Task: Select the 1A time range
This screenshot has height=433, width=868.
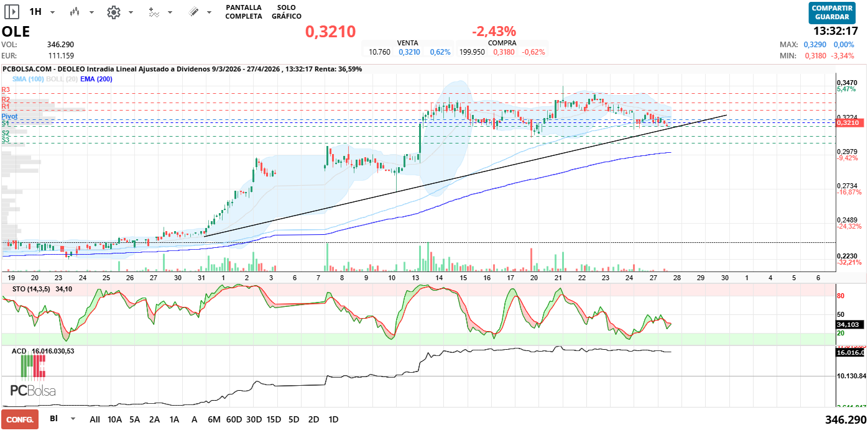Action: click(x=175, y=419)
